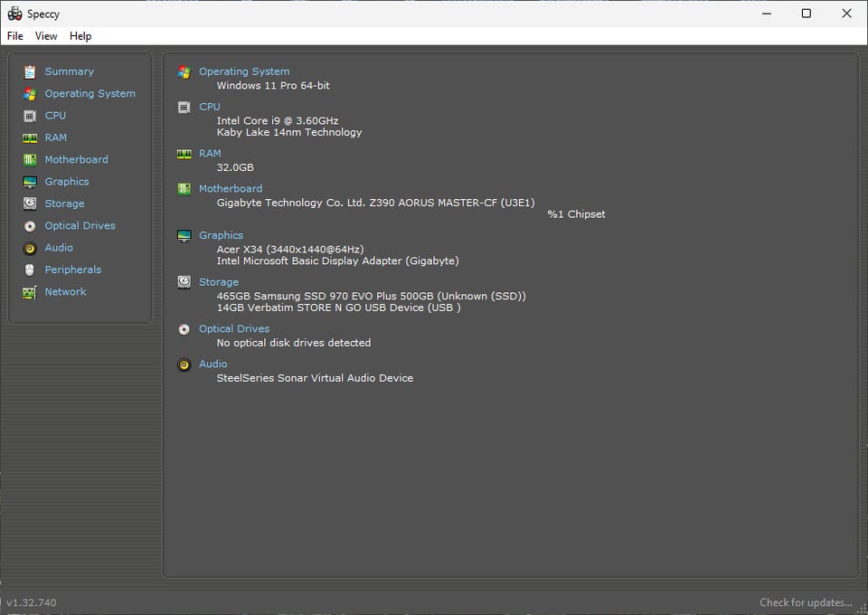Open Audio section from sidebar
The height and width of the screenshot is (615, 868).
59,248
